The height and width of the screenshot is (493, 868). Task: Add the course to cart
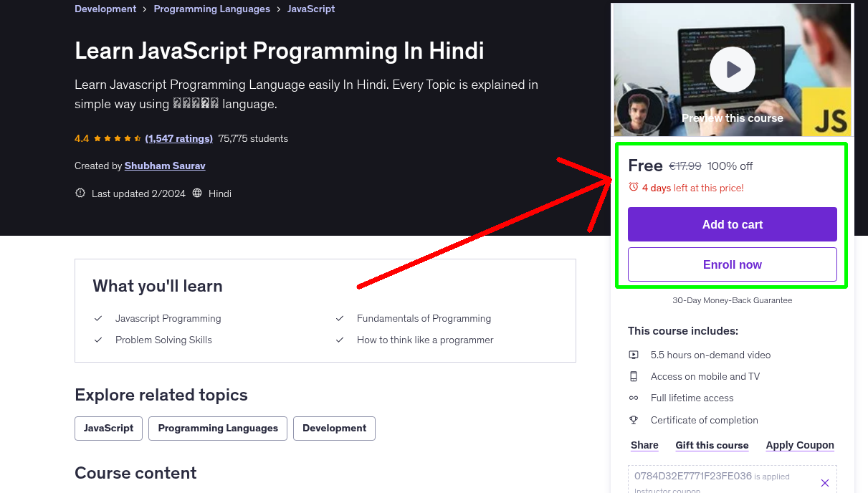click(732, 224)
